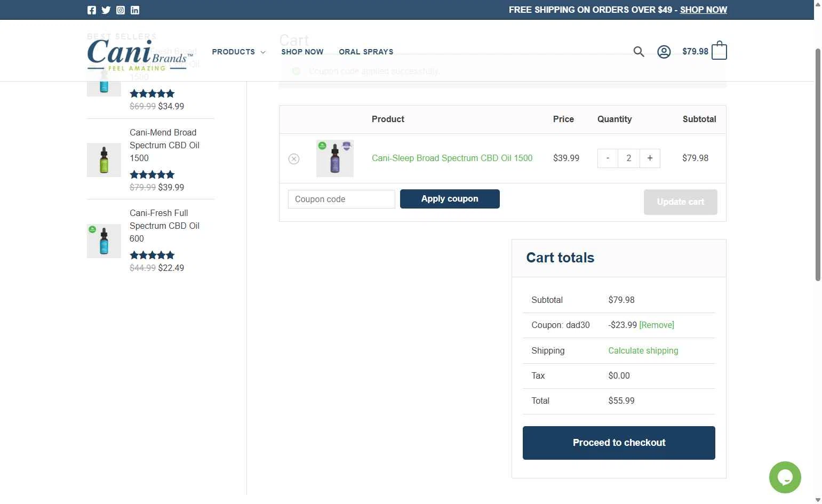This screenshot has height=504, width=822.
Task: Click the $79.98 cart total in header
Action: [x=695, y=52]
